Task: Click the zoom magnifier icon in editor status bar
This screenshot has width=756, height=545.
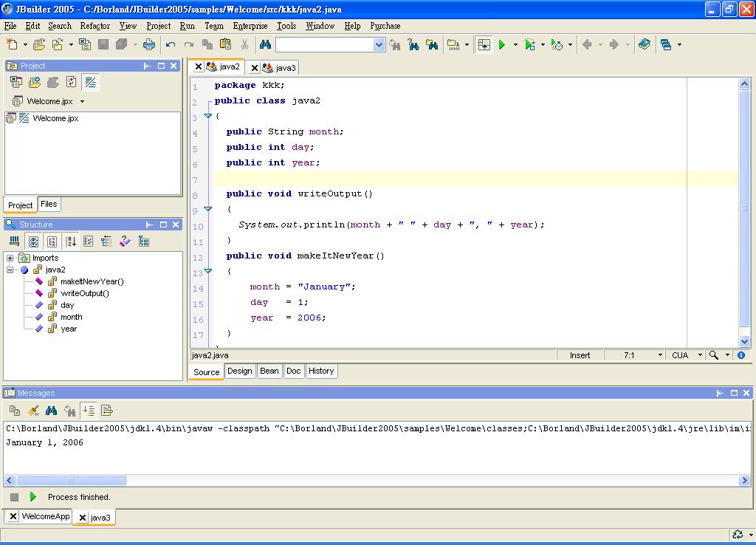Action: point(714,355)
